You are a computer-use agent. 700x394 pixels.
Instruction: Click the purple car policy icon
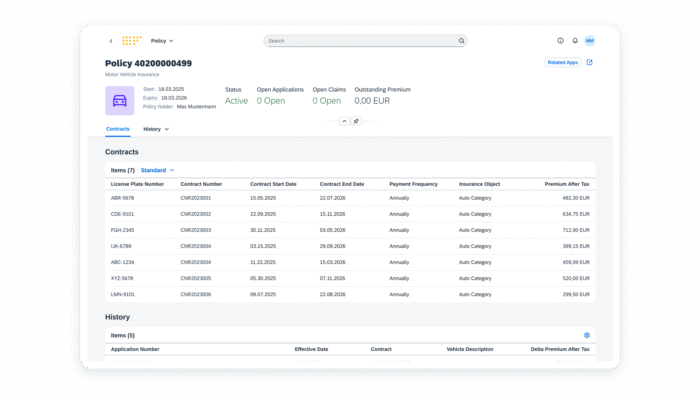point(120,101)
